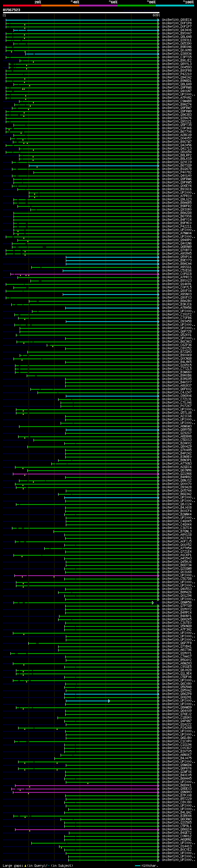Click the UniRef100_A6QRN1 label
The height and width of the screenshot is (868, 197).
tap(177, 839)
